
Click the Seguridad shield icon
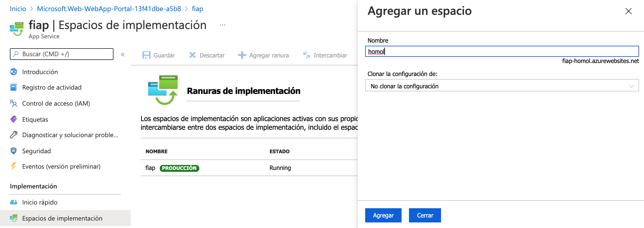pyautogui.click(x=14, y=151)
